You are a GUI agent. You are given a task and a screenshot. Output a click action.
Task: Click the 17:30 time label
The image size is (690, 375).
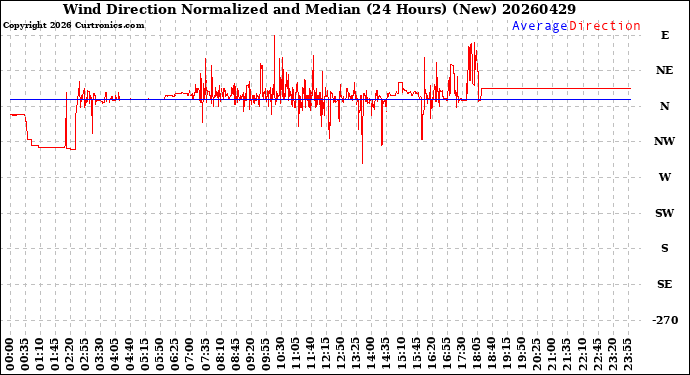pyautogui.click(x=461, y=355)
